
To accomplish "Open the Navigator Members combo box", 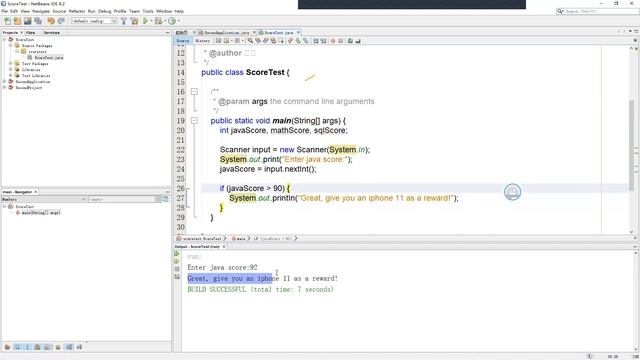I will [x=44, y=199].
